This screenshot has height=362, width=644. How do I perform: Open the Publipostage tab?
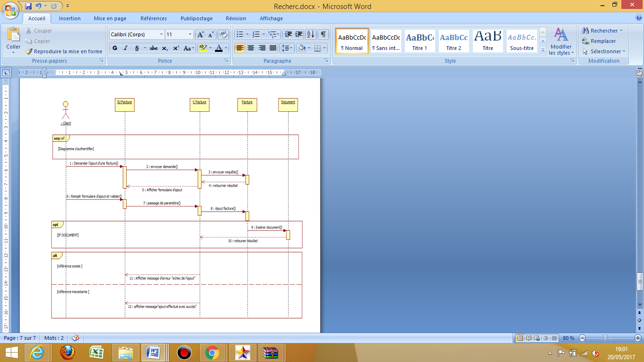(197, 18)
